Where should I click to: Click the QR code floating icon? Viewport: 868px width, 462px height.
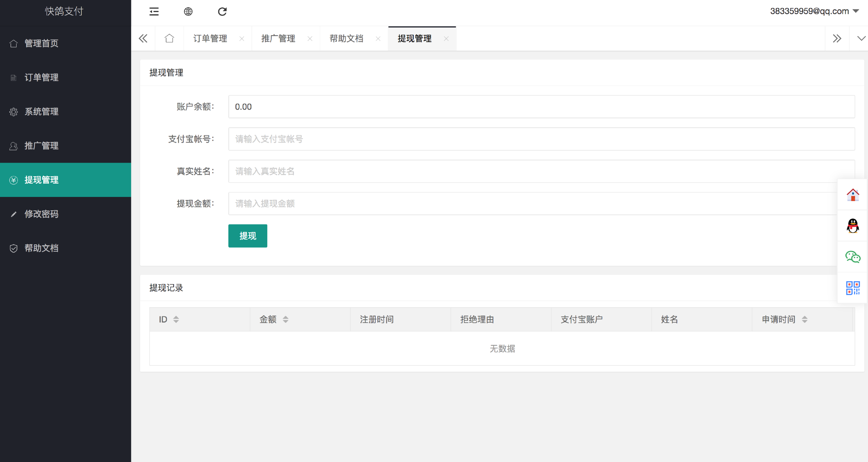(853, 288)
